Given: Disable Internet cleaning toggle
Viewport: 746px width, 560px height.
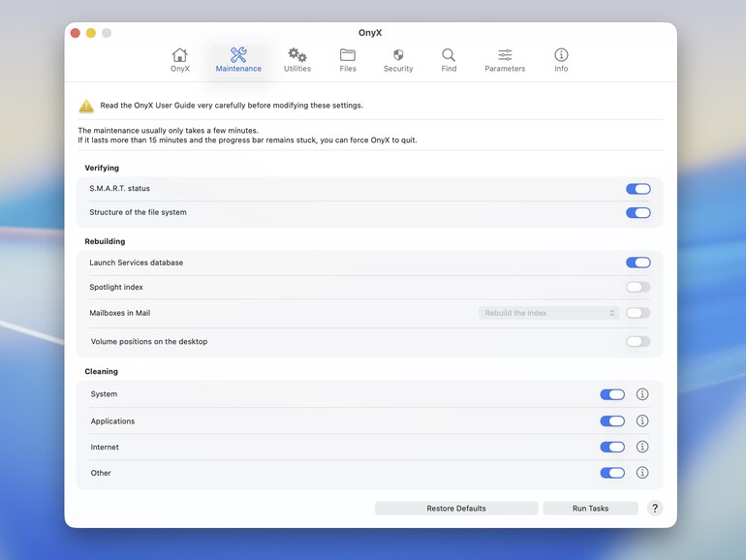Looking at the screenshot, I should (x=612, y=447).
